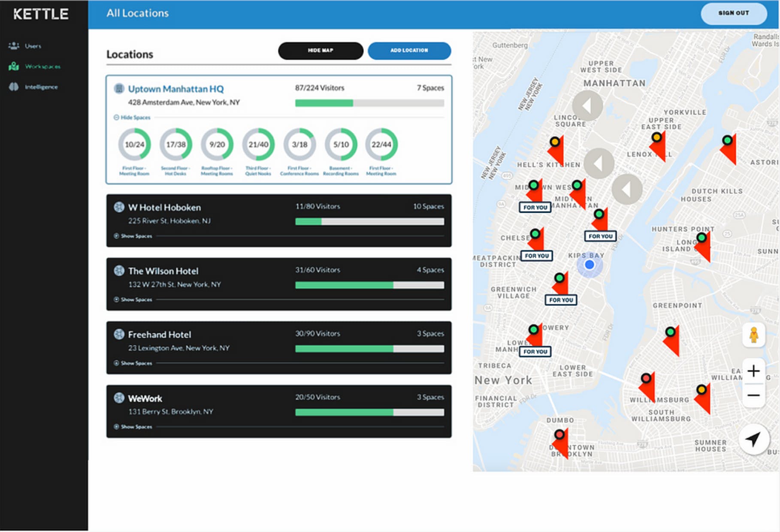Screen dimensions: 780x532
Task: Show Spaces for the WeWork location
Action: tap(133, 427)
